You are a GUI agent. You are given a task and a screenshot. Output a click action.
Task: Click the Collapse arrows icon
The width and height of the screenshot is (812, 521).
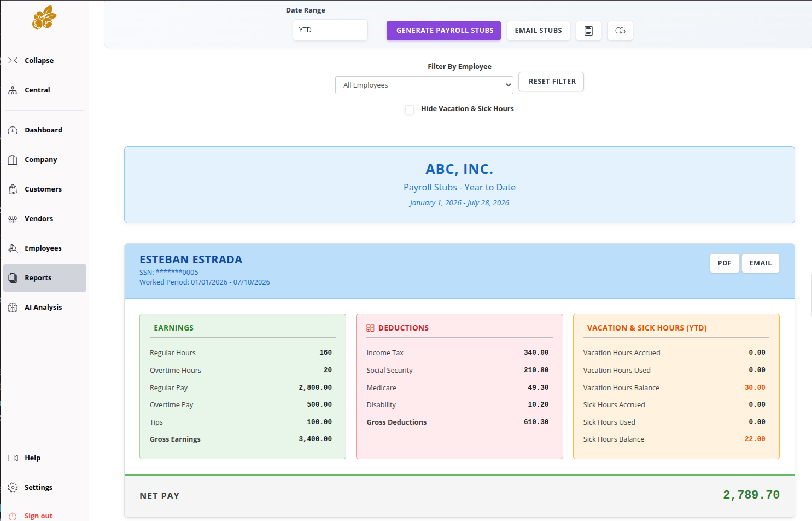[13, 60]
